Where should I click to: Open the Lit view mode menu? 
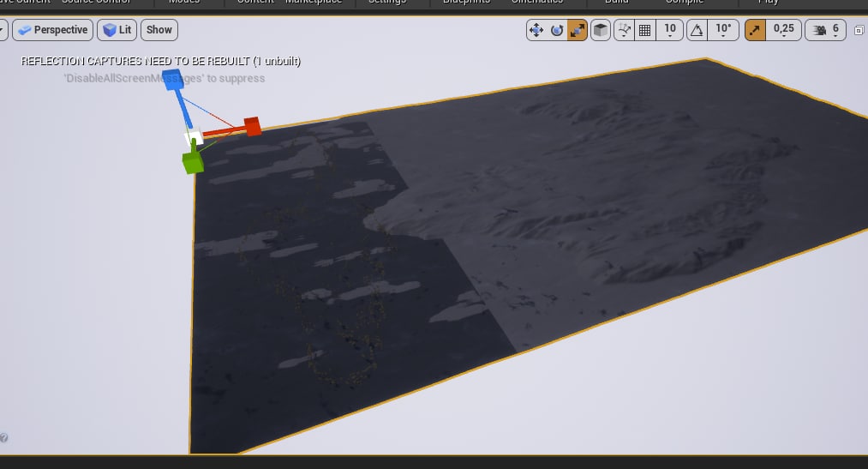117,30
